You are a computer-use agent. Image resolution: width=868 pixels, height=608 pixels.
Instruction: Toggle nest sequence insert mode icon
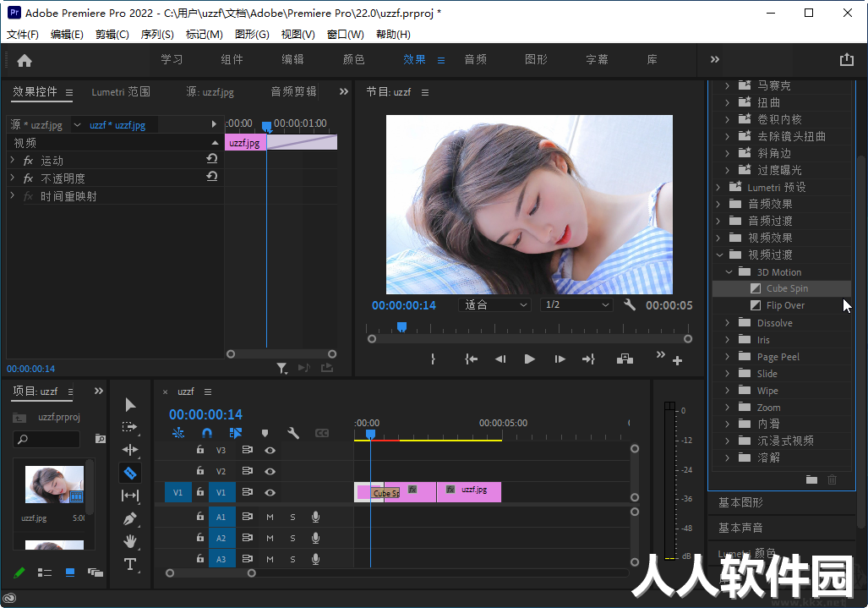[x=178, y=433]
